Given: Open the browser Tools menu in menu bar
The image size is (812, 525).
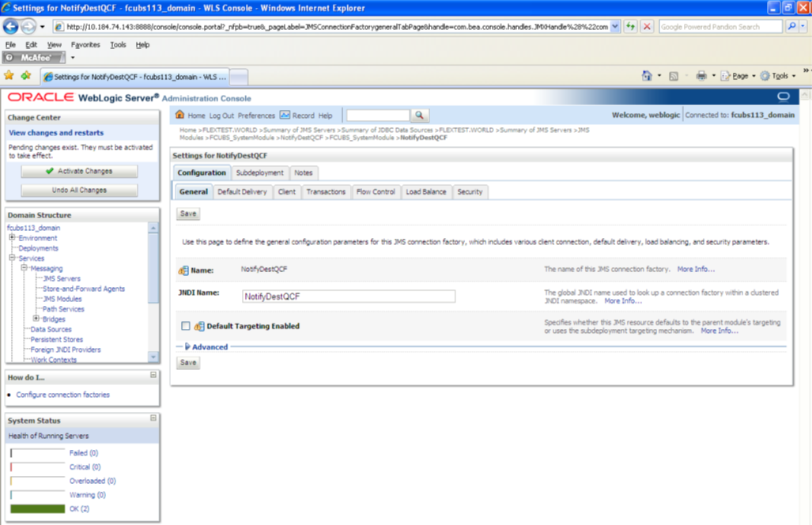Looking at the screenshot, I should click(118, 44).
